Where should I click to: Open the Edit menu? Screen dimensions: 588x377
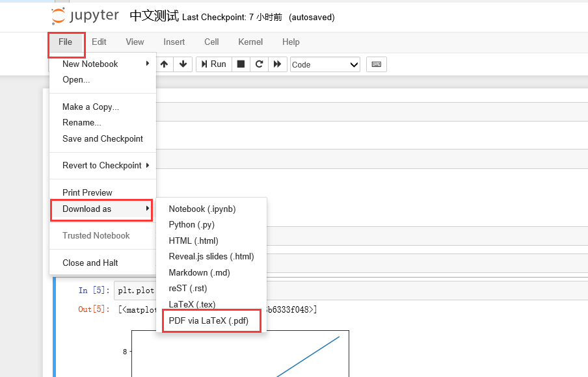pyautogui.click(x=99, y=42)
